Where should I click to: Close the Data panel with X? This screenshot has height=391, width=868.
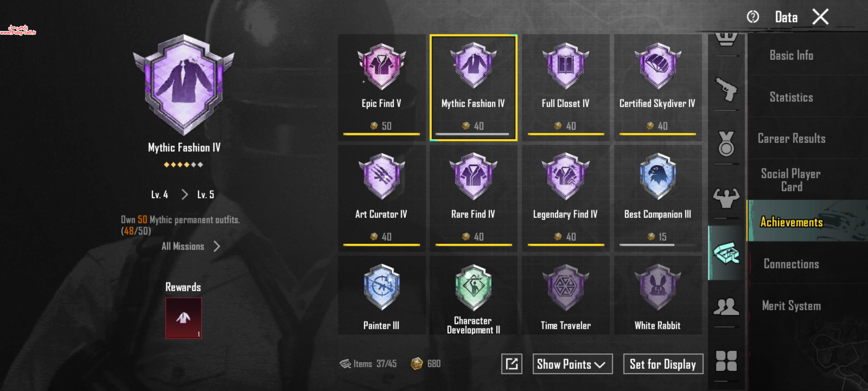coord(820,17)
